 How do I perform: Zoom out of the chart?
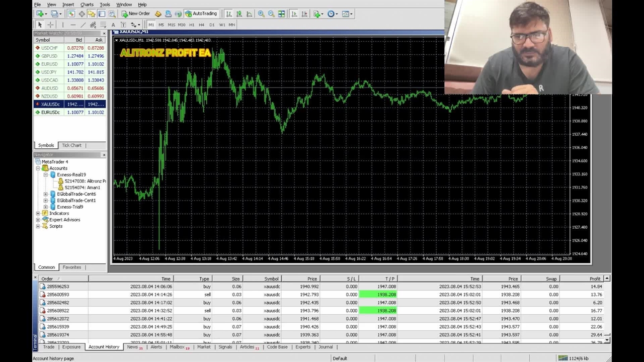pos(271,14)
